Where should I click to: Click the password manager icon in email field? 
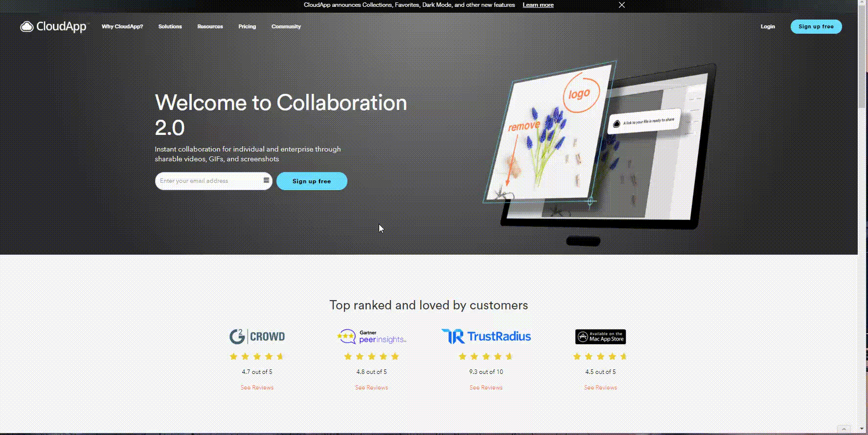pos(266,180)
